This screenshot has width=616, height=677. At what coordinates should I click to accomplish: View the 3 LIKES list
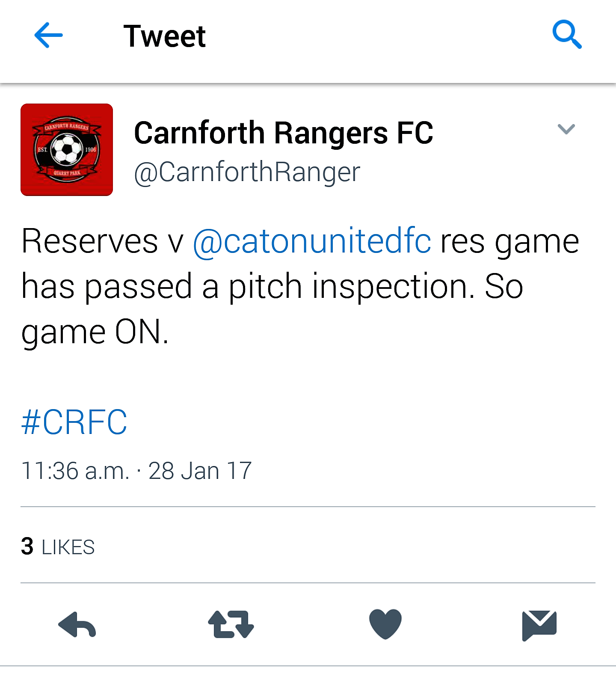tap(58, 546)
